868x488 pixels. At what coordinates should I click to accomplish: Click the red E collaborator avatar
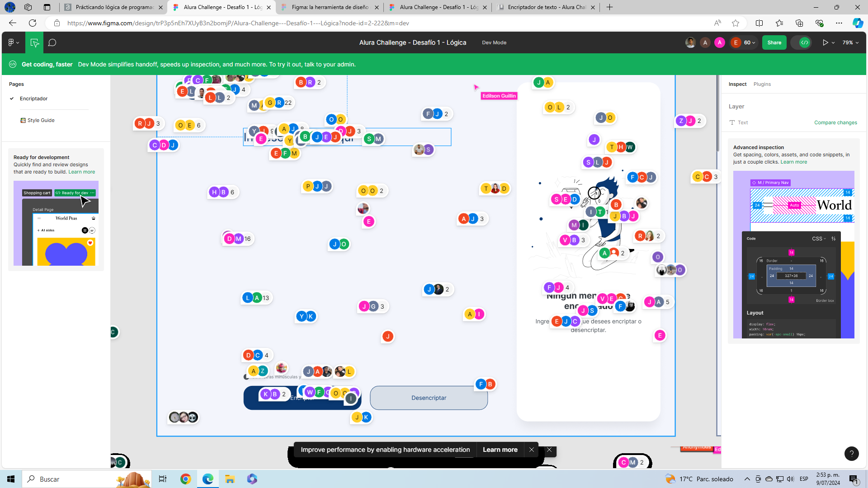(736, 42)
